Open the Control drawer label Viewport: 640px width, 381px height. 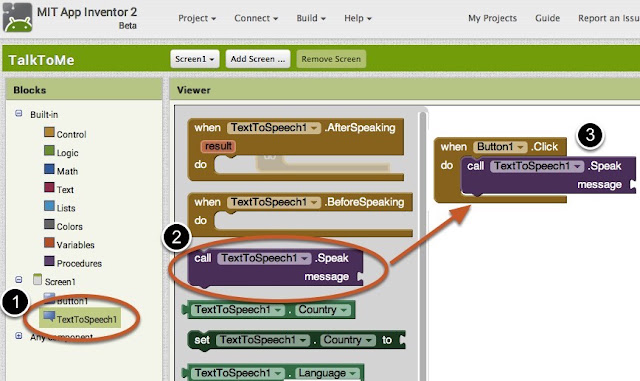[x=71, y=134]
